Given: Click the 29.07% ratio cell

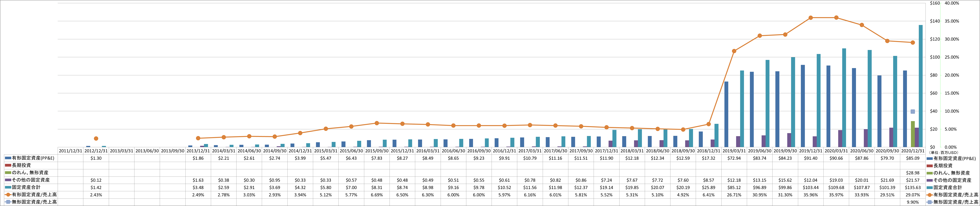Looking at the screenshot, I should pyautogui.click(x=913, y=195).
